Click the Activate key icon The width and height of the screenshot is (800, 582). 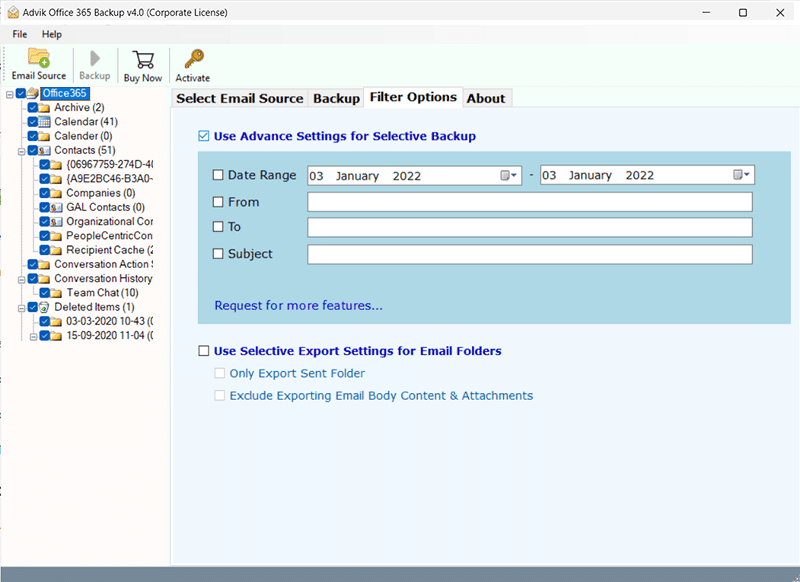pyautogui.click(x=193, y=59)
